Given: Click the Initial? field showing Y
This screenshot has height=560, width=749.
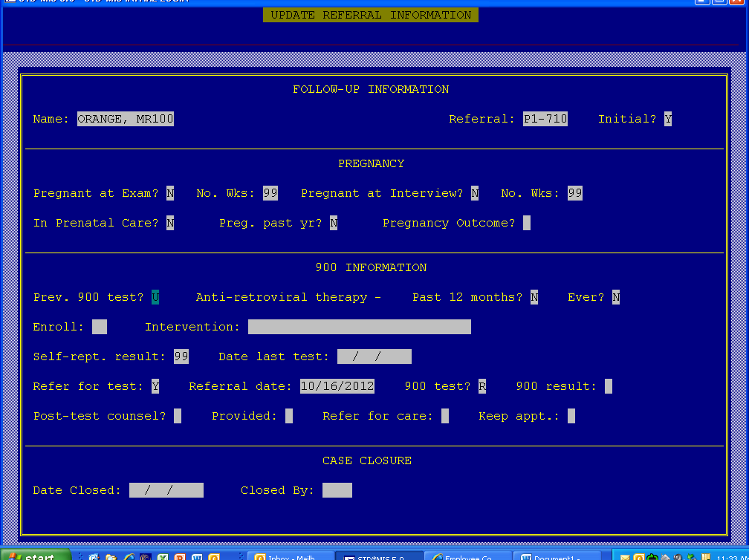Looking at the screenshot, I should pyautogui.click(x=668, y=119).
